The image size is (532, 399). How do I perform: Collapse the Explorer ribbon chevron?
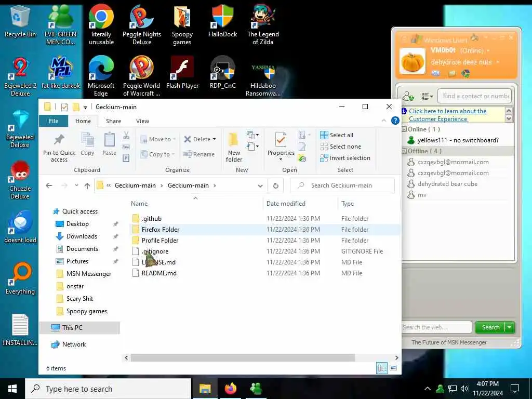(x=384, y=121)
